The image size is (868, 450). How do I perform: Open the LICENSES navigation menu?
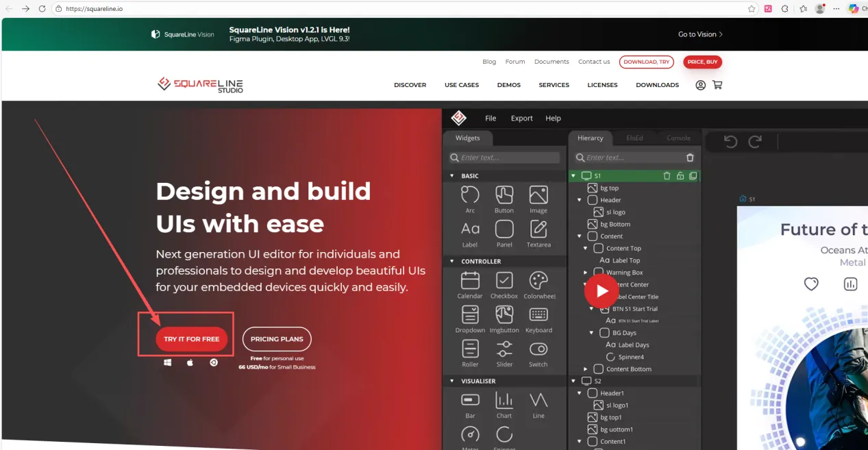coord(602,85)
